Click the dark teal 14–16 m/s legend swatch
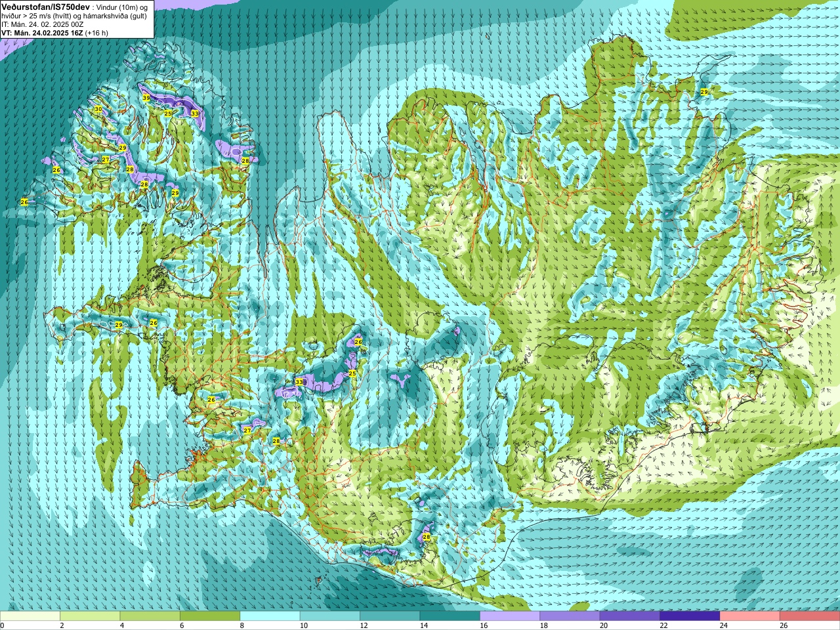The image size is (840, 630). pyautogui.click(x=450, y=616)
